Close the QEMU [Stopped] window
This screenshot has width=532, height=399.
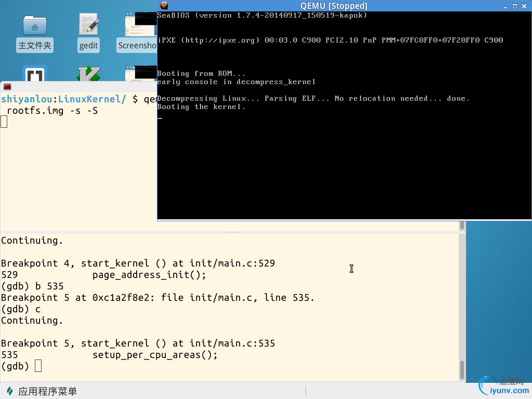(524, 6)
